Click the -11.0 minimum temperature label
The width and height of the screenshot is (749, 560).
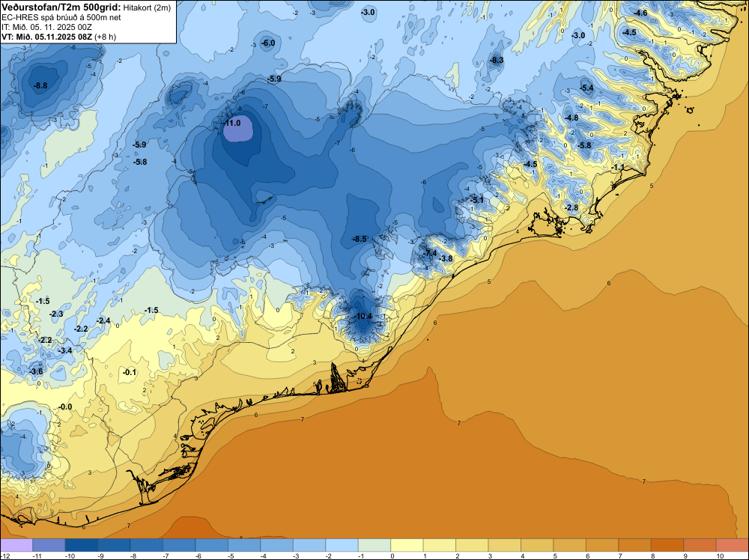point(233,124)
